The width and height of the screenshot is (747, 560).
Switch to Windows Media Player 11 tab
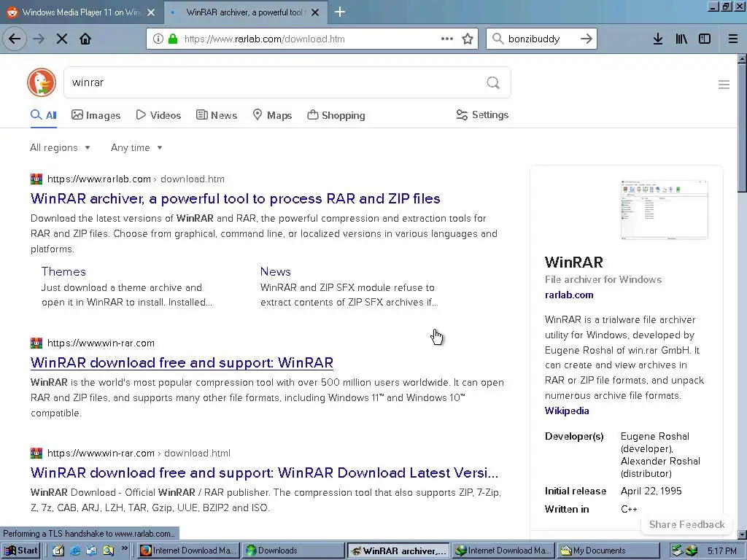pos(82,12)
